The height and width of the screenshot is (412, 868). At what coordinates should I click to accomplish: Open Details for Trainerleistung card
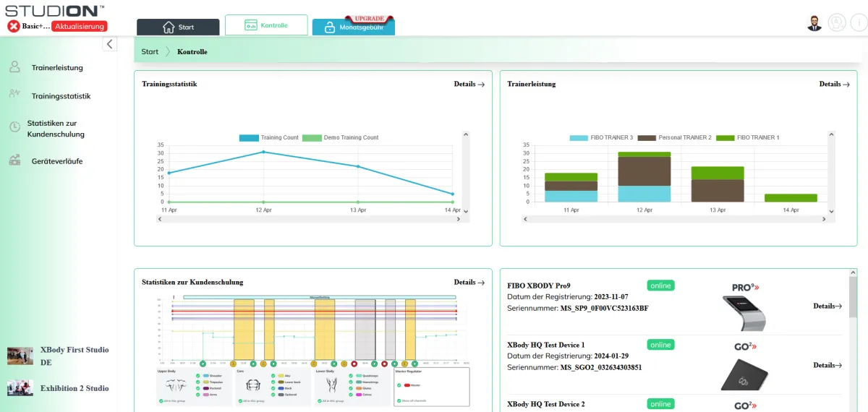835,84
